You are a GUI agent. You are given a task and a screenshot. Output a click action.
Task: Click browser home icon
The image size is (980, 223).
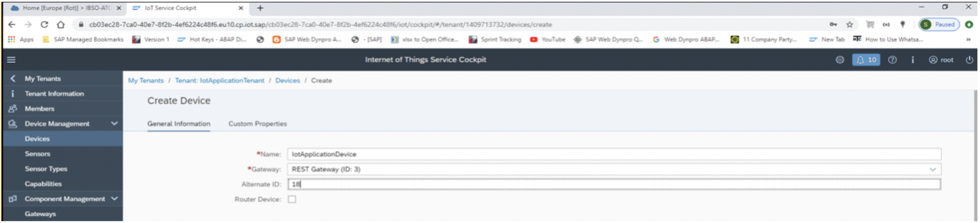[61, 25]
